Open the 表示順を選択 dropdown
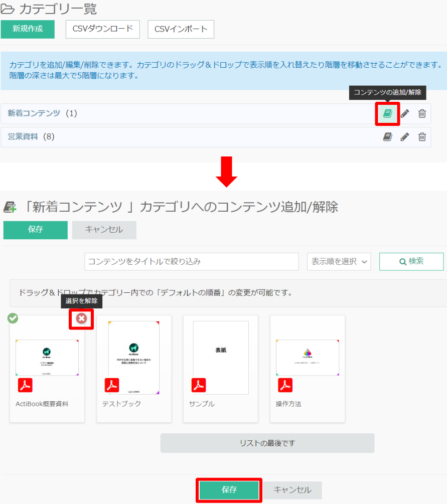Screen dimensions: 447x504 pos(339,261)
